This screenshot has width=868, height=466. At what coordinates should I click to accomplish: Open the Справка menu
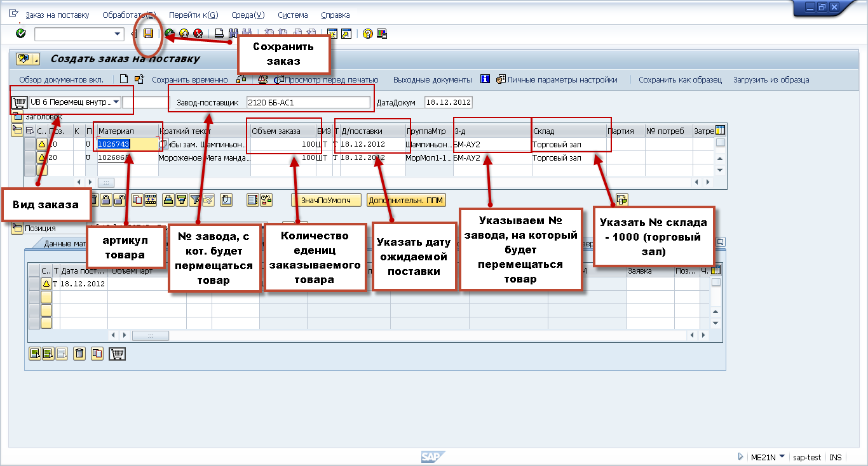pos(335,15)
